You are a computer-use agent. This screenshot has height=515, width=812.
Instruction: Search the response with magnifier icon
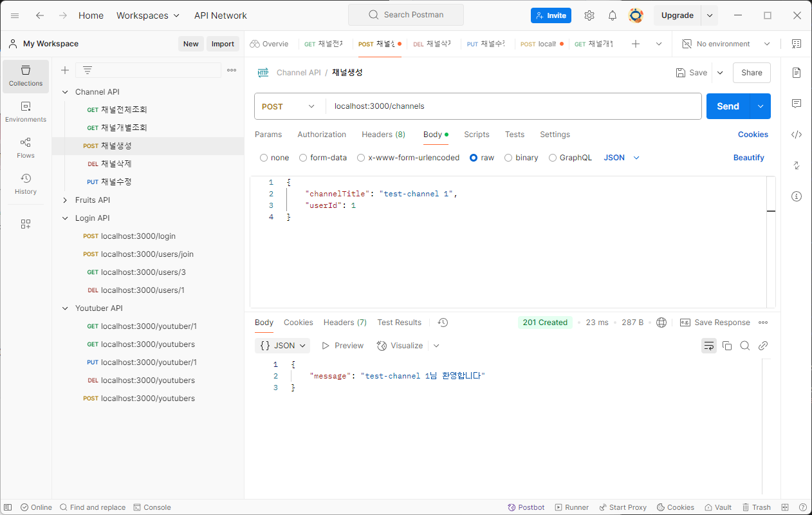pos(745,346)
